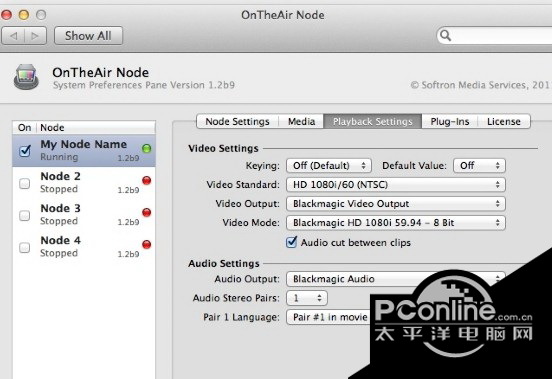The height and width of the screenshot is (379, 552).
Task: Open the Default Value dropdown
Action: tap(479, 165)
